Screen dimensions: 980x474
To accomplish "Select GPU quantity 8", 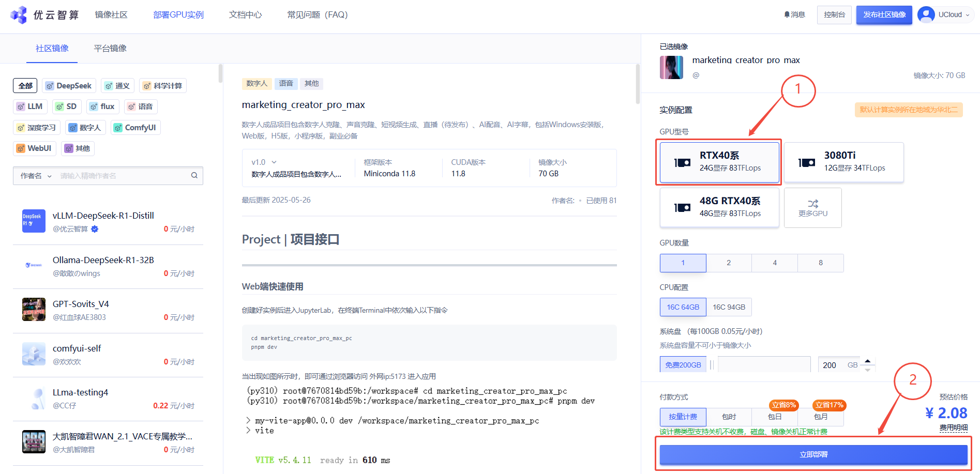I will (821, 263).
